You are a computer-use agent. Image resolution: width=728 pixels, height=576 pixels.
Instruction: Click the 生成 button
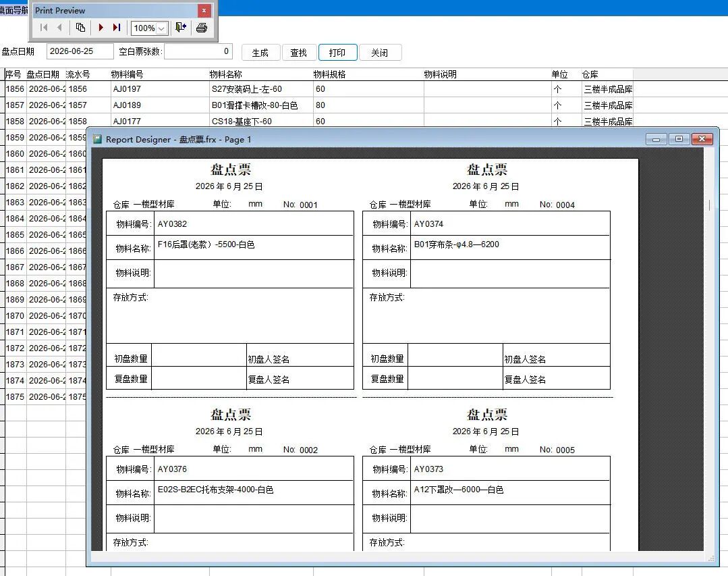pos(260,53)
